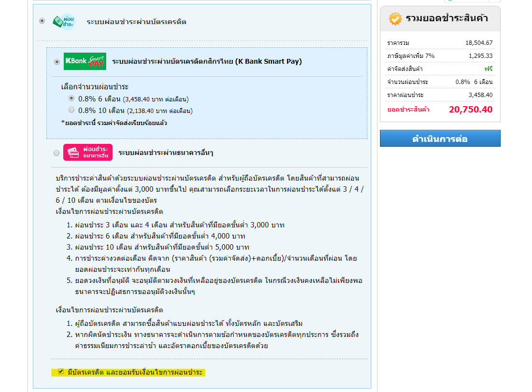The width and height of the screenshot is (532, 392).
Task: Click the K Bank Smart Pay title text
Action: coord(207,61)
